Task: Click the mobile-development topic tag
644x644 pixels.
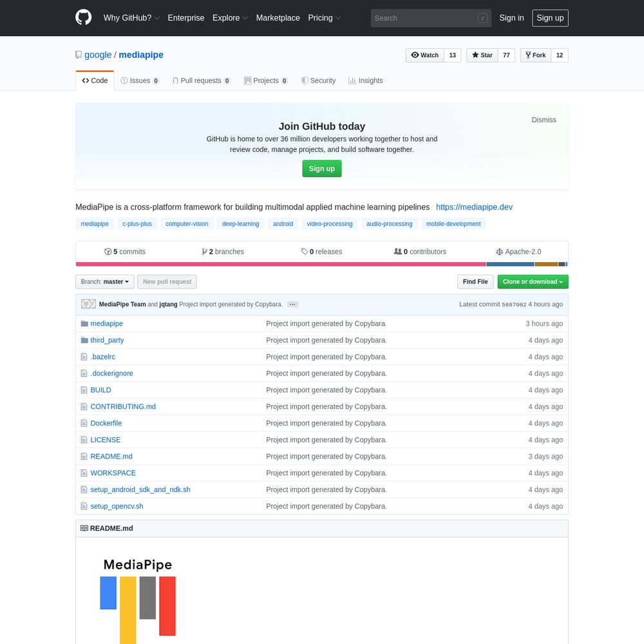Action: [x=453, y=224]
